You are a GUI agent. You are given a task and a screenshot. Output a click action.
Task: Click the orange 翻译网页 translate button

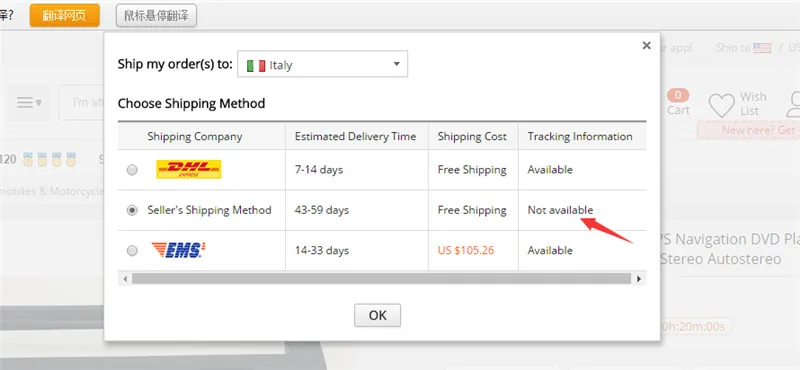pyautogui.click(x=64, y=15)
